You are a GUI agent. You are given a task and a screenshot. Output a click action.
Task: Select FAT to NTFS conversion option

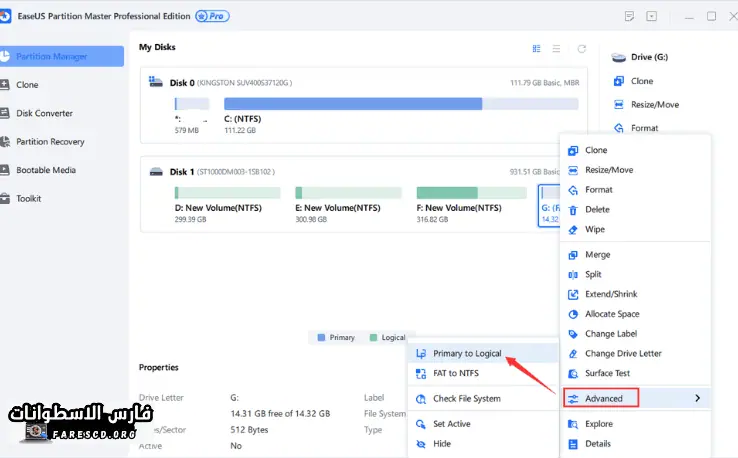[x=456, y=373]
